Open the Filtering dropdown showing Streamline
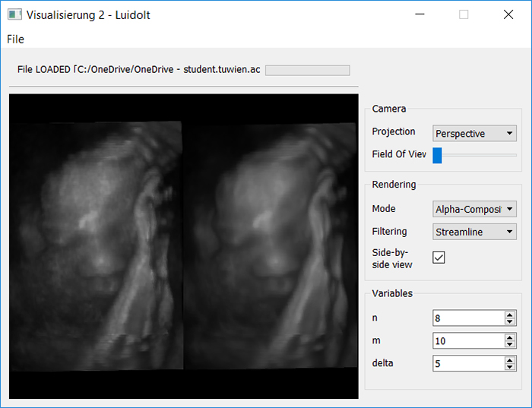Screen dimensions: 532x408 pyautogui.click(x=474, y=232)
